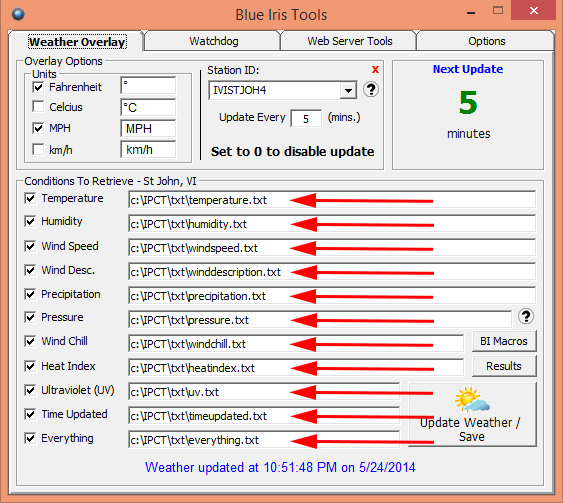Screen dimensions: 563x503
Task: Click the MPH unit label field
Action: coord(148,129)
